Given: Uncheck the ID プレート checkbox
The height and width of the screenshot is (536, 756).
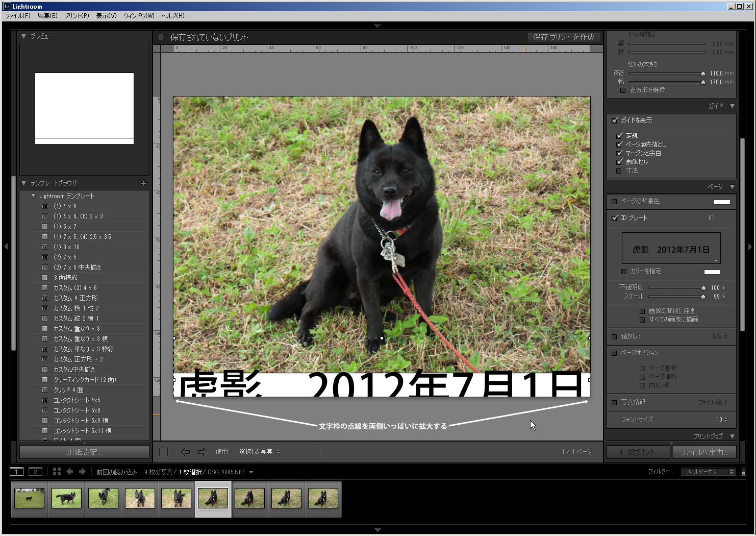Looking at the screenshot, I should tap(615, 218).
